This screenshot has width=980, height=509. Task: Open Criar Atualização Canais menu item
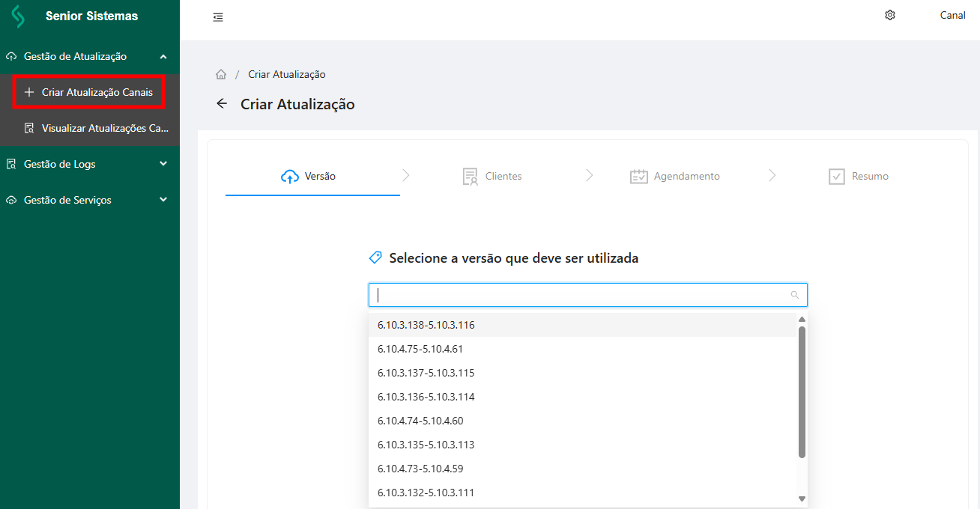coord(97,92)
